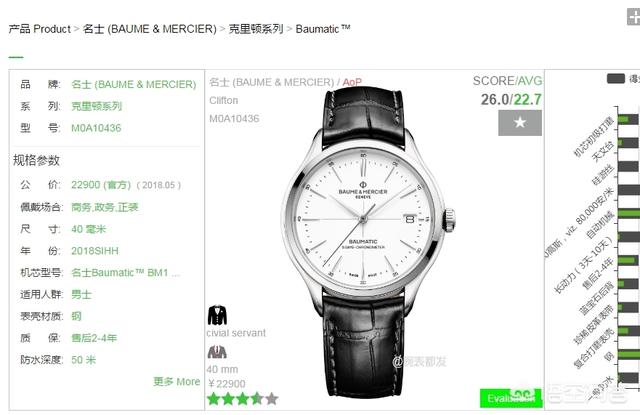
Task: Click the plus icon at top right corner
Action: pyautogui.click(x=633, y=17)
